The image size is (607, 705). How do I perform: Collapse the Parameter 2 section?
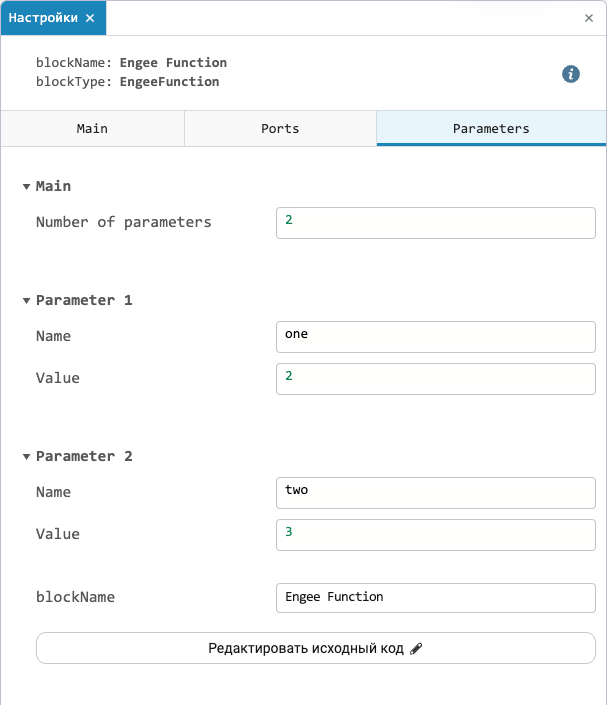(27, 457)
